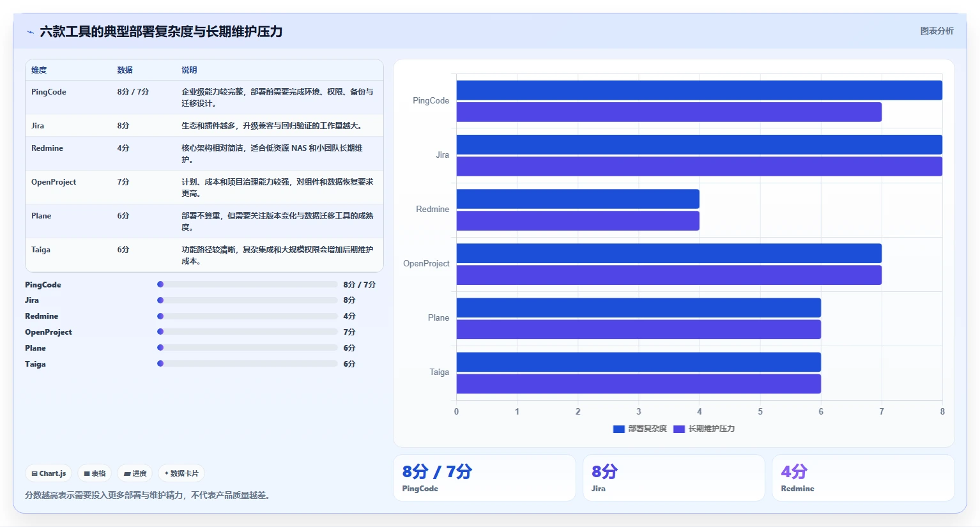Click the x-axis tick labeled 8
The image size is (980, 527).
(942, 411)
